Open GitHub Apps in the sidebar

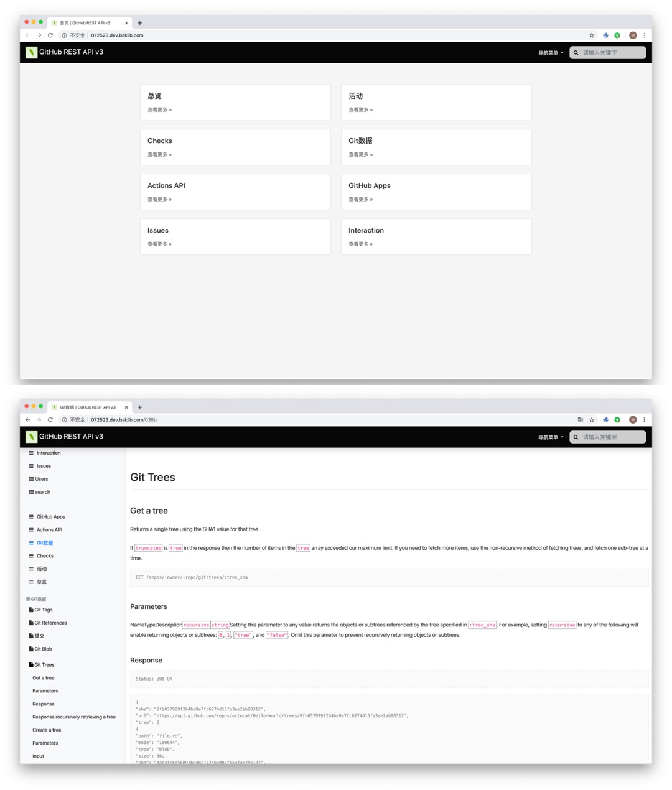51,517
